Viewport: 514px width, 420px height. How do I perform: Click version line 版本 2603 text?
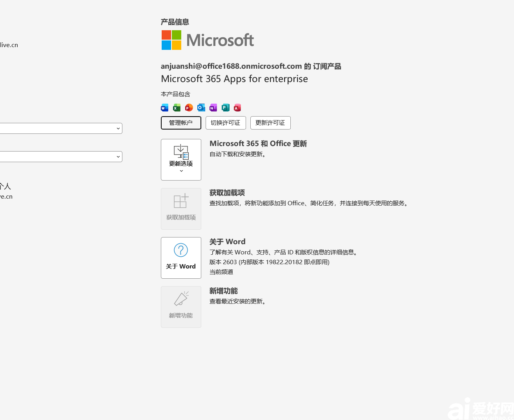270,262
